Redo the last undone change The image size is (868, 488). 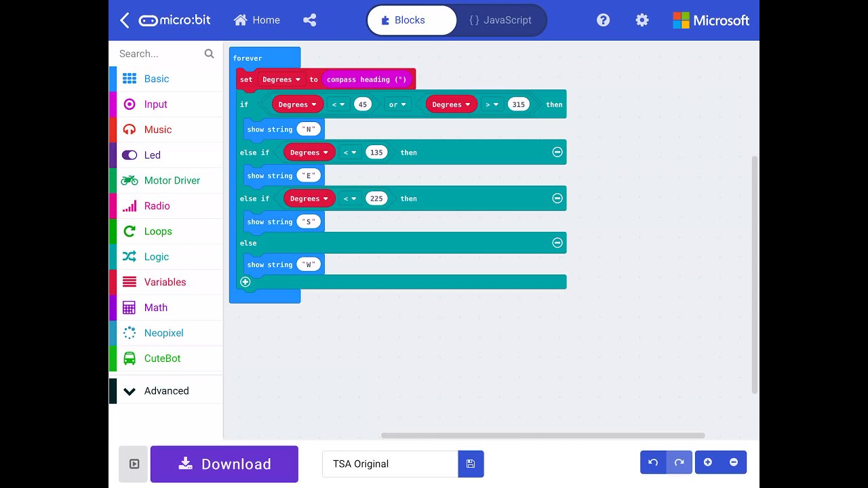[x=679, y=462]
